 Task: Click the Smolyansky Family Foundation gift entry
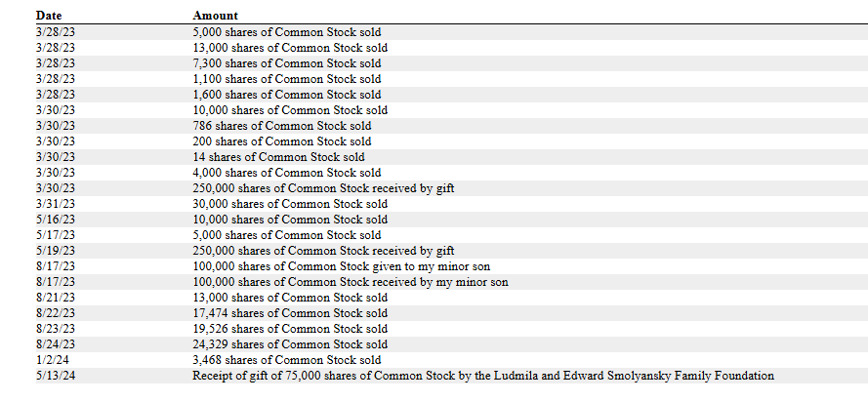[482, 376]
